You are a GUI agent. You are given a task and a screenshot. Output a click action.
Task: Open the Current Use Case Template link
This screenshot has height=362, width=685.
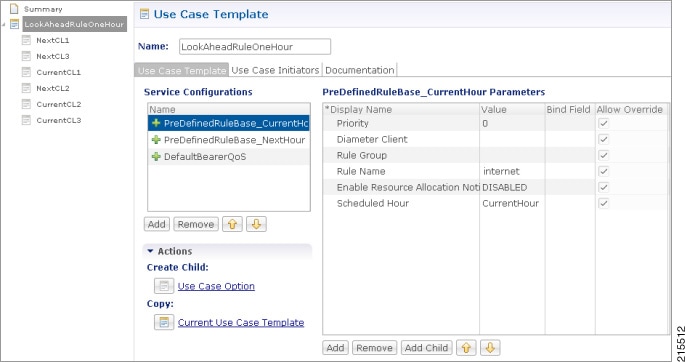click(x=241, y=323)
